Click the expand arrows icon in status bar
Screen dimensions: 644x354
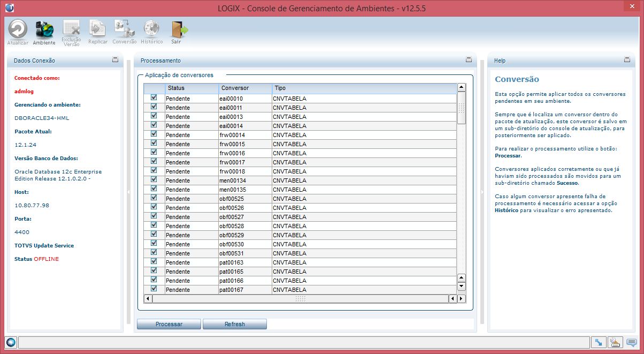click(599, 342)
